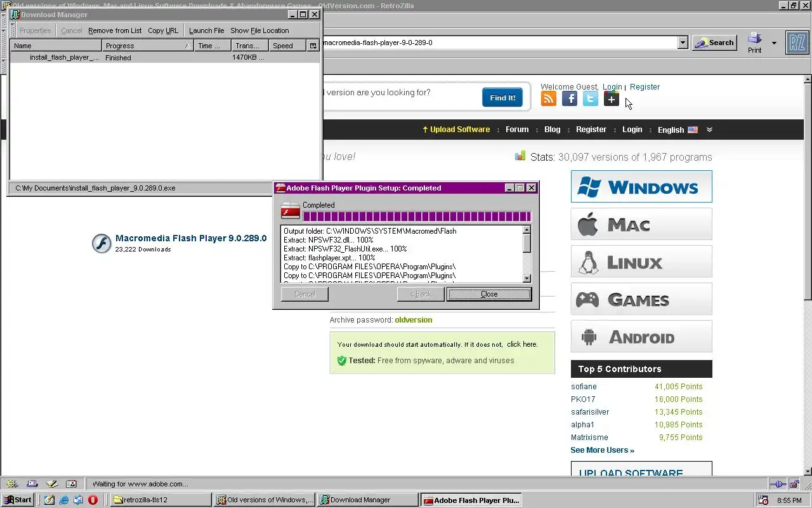The height and width of the screenshot is (508, 812).
Task: Open the Address Book icon in status bar
Action: point(71,484)
